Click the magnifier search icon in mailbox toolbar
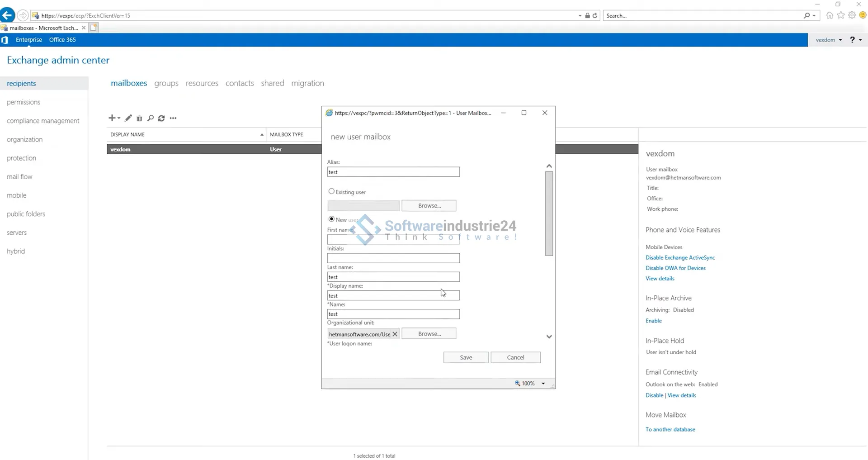 pos(151,118)
